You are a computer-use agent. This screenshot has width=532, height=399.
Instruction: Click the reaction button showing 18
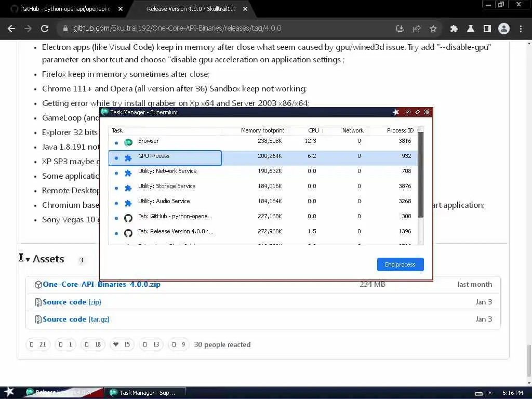[93, 345]
